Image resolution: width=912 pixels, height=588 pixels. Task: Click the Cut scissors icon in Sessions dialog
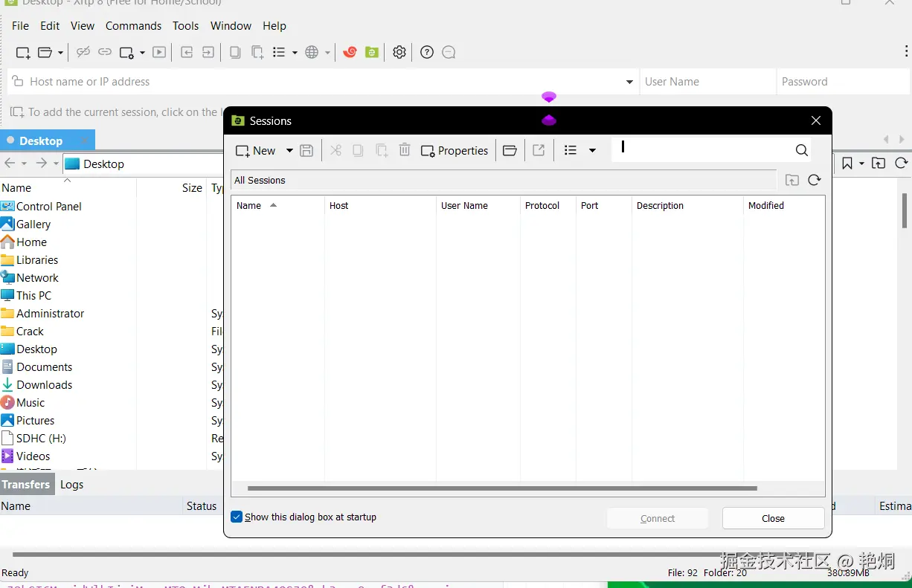[x=335, y=150]
